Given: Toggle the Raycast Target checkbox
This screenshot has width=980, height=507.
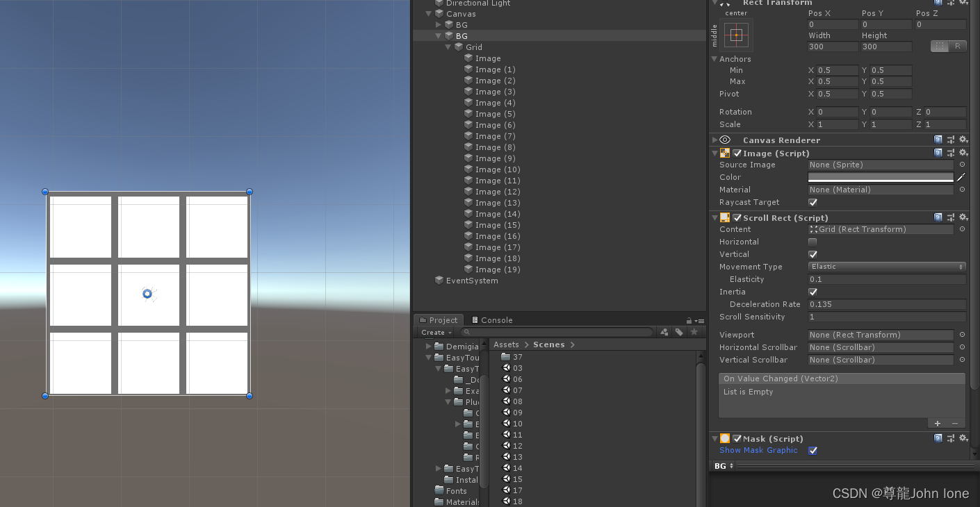Looking at the screenshot, I should coord(812,202).
